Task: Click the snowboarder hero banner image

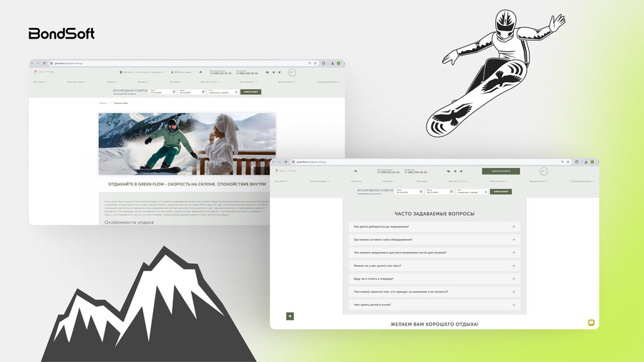Action: [187, 143]
